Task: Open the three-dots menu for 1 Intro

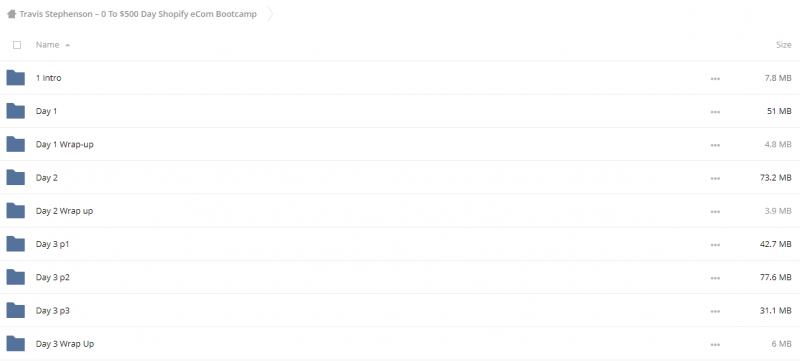Action: click(x=715, y=79)
